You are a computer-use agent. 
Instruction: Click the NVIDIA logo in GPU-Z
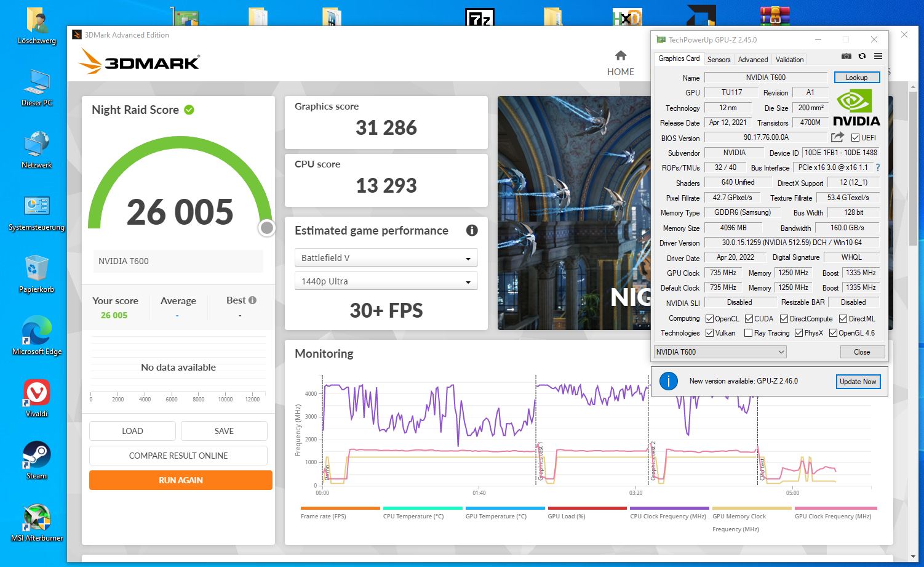(x=856, y=107)
